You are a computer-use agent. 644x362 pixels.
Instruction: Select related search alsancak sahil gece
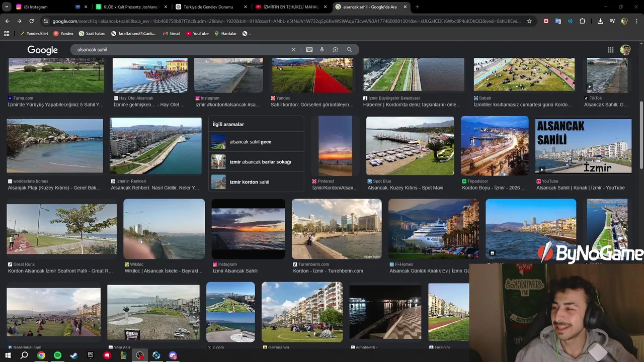point(256,142)
